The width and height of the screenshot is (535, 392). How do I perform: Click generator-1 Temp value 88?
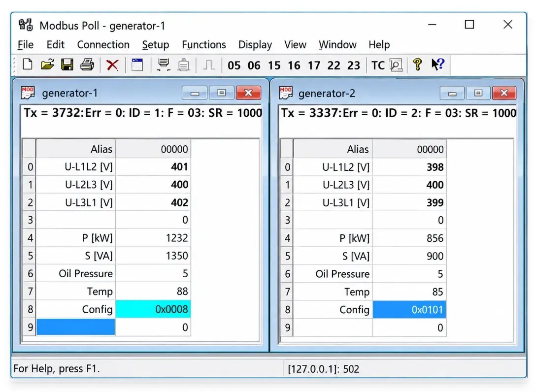pyautogui.click(x=153, y=291)
